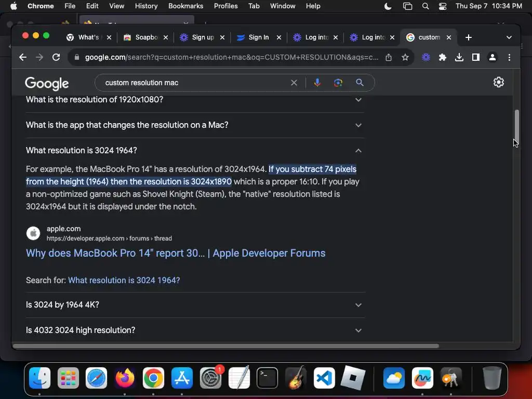
Task: Click the URL address bar
Action: pyautogui.click(x=231, y=57)
